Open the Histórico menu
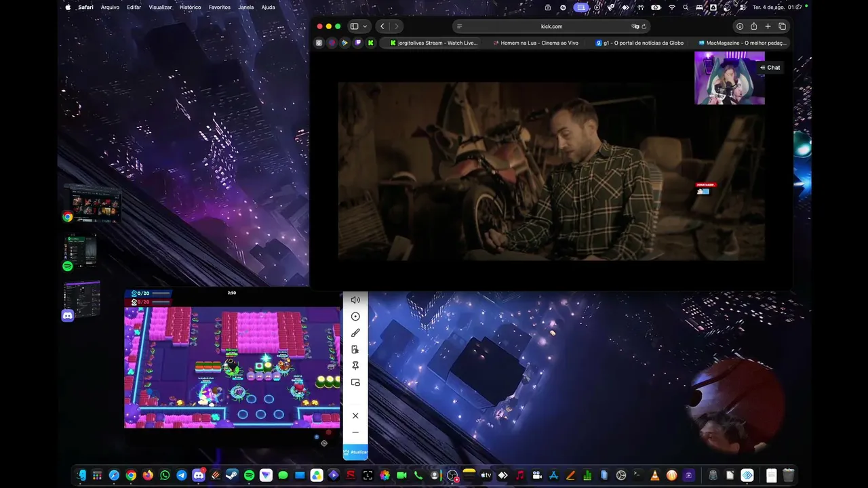The width and height of the screenshot is (868, 488). [x=190, y=7]
